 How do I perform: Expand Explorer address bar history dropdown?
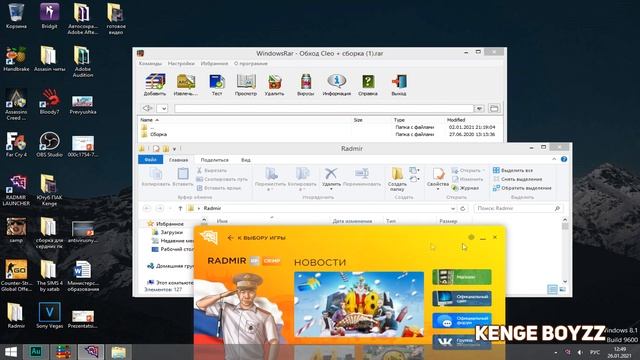point(453,209)
